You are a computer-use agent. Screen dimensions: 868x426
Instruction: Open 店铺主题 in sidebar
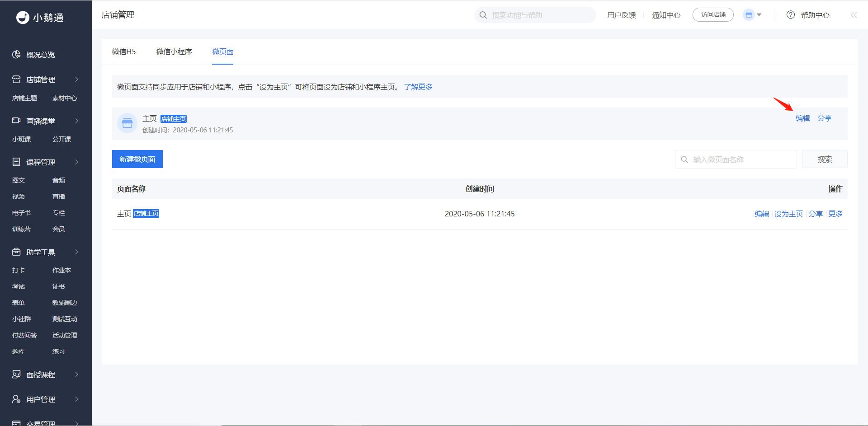24,98
